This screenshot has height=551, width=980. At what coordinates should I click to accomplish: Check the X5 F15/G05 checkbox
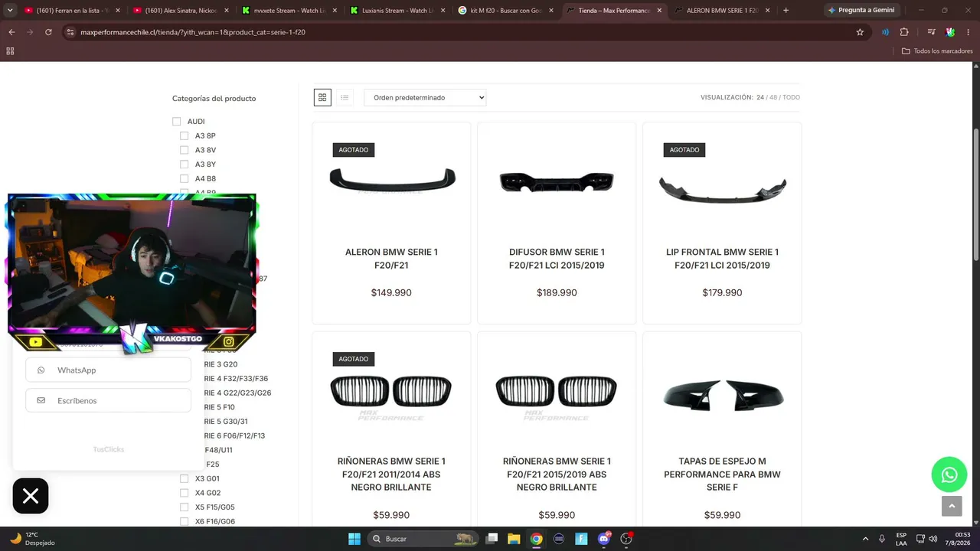(185, 507)
